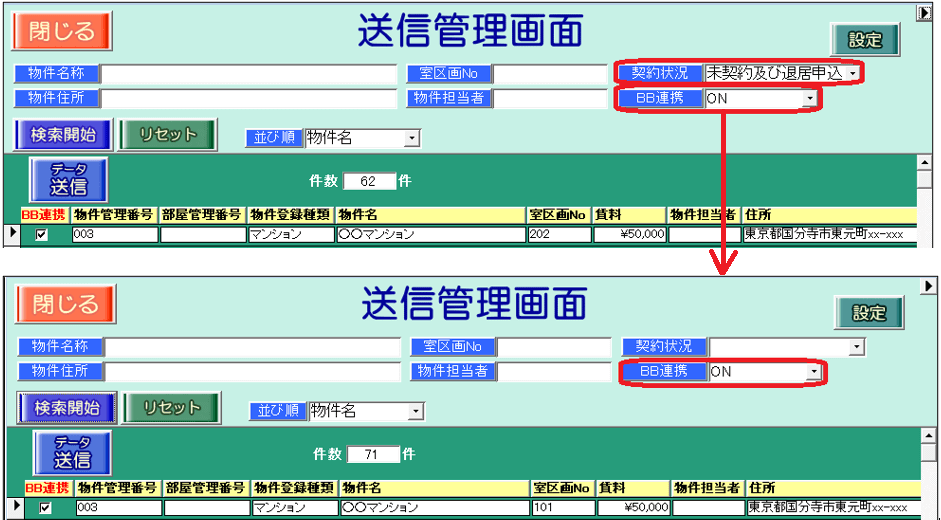Click the 室区画No search field in upper screen
The width and height of the screenshot is (941, 520).
(549, 73)
